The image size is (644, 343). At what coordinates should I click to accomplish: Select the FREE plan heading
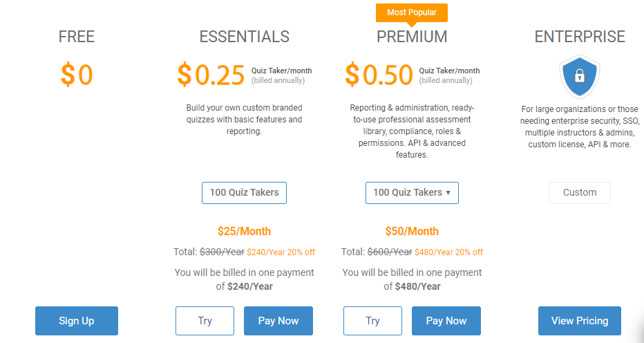(77, 37)
